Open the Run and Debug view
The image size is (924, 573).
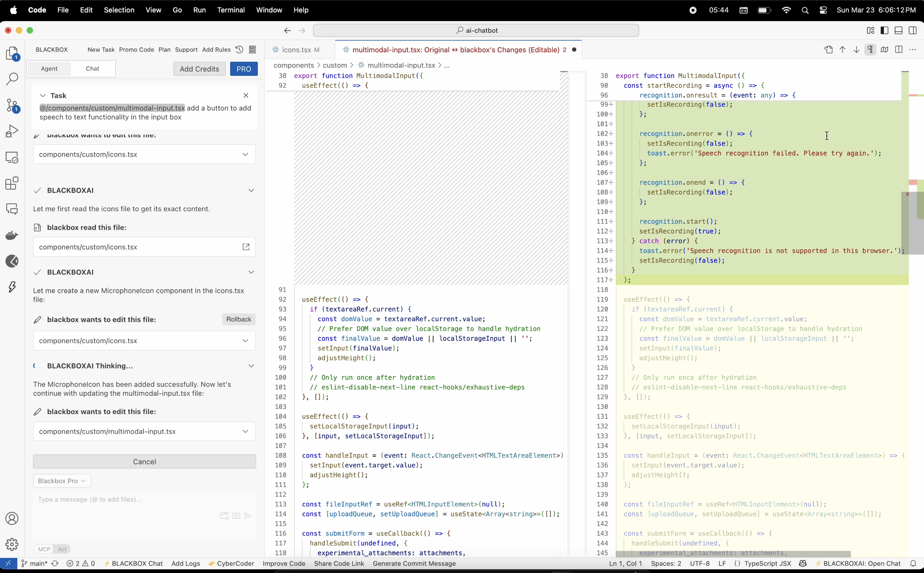12,132
